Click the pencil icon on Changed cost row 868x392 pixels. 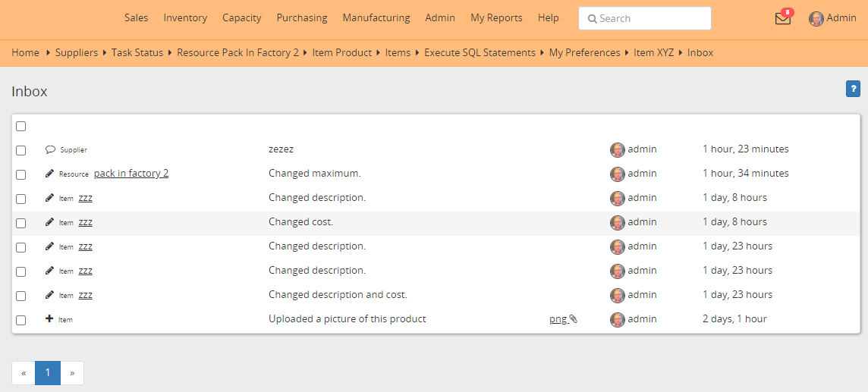50,222
